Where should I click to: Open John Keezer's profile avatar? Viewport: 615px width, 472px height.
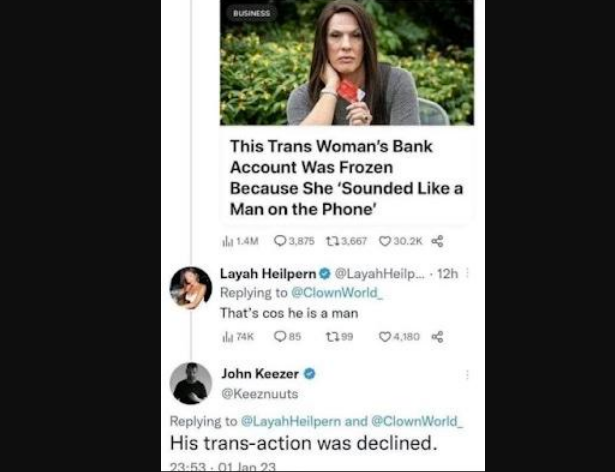[x=190, y=383]
